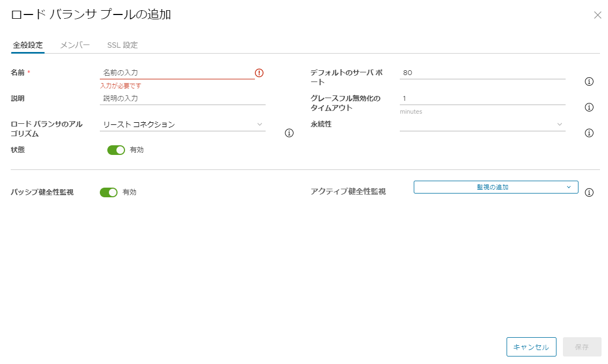The image size is (608, 364).
Task: Switch to the メンバー tab
Action: [x=75, y=45]
